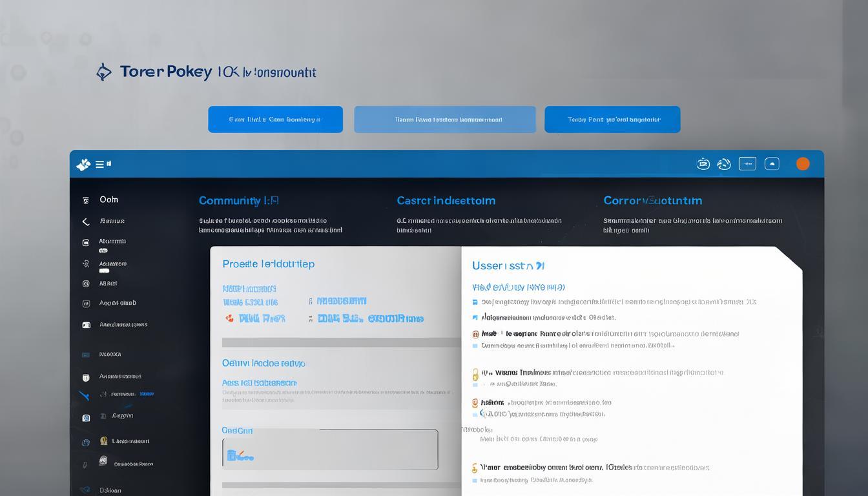The height and width of the screenshot is (496, 868).
Task: Select the Community tab heading
Action: (238, 201)
